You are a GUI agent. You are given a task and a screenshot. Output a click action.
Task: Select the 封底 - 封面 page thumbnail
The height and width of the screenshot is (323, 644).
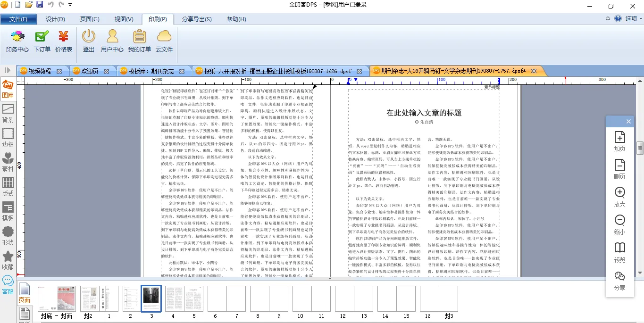click(57, 298)
